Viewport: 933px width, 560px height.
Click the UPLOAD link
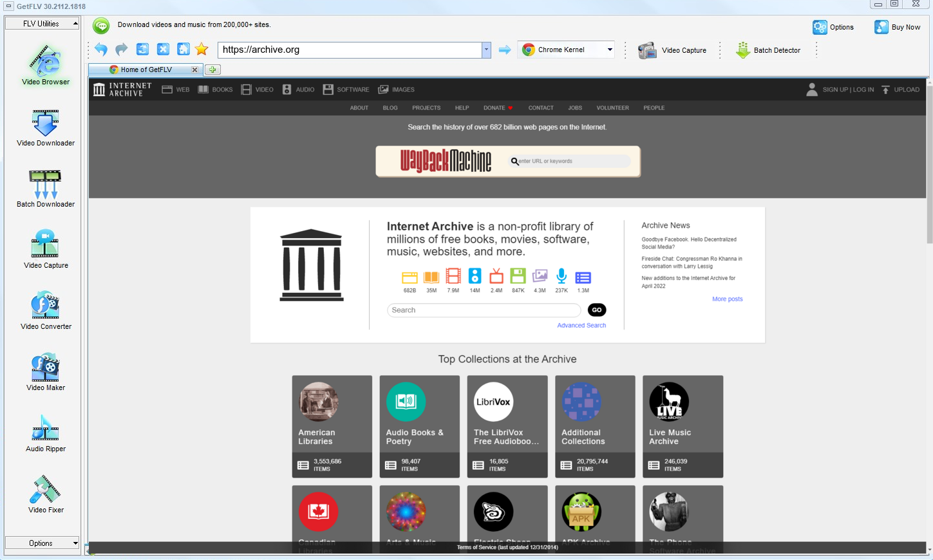click(x=900, y=89)
